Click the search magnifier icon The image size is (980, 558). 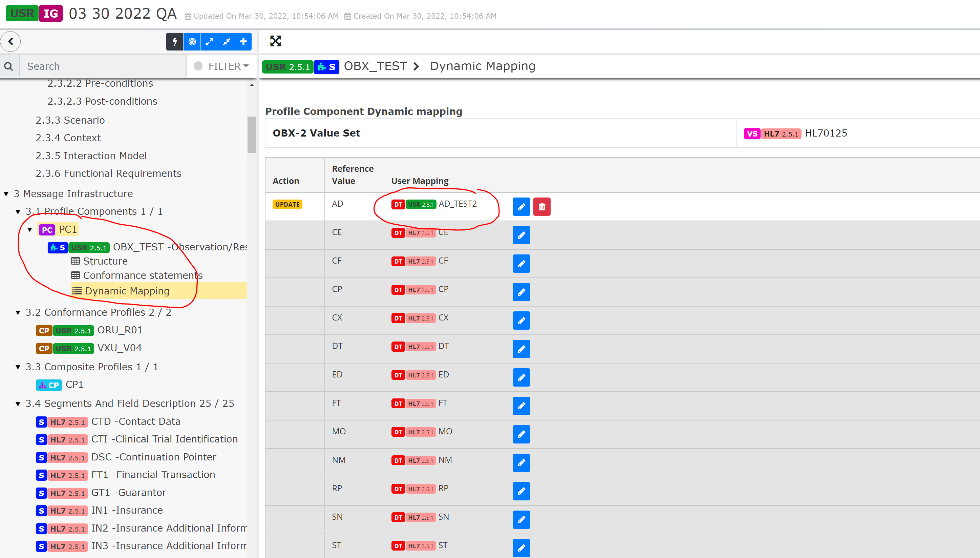9,66
